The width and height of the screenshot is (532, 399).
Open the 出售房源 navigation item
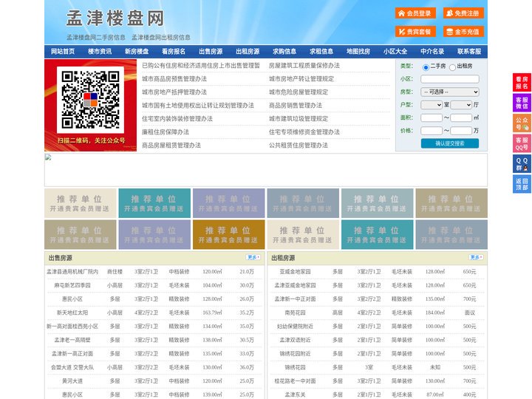211,52
